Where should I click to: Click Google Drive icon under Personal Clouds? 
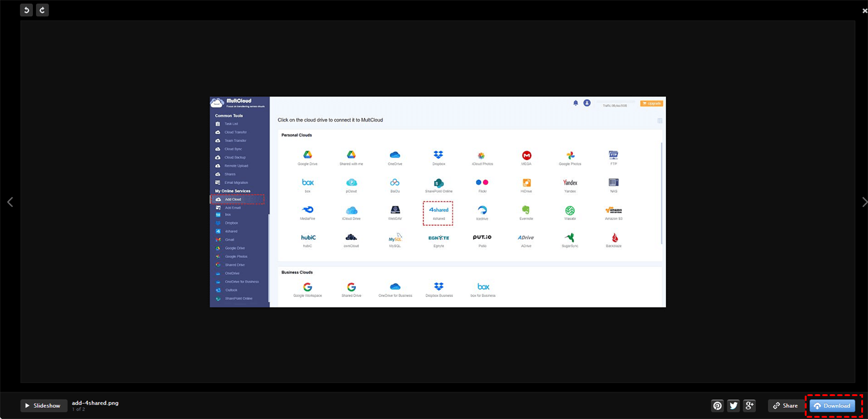click(x=308, y=155)
